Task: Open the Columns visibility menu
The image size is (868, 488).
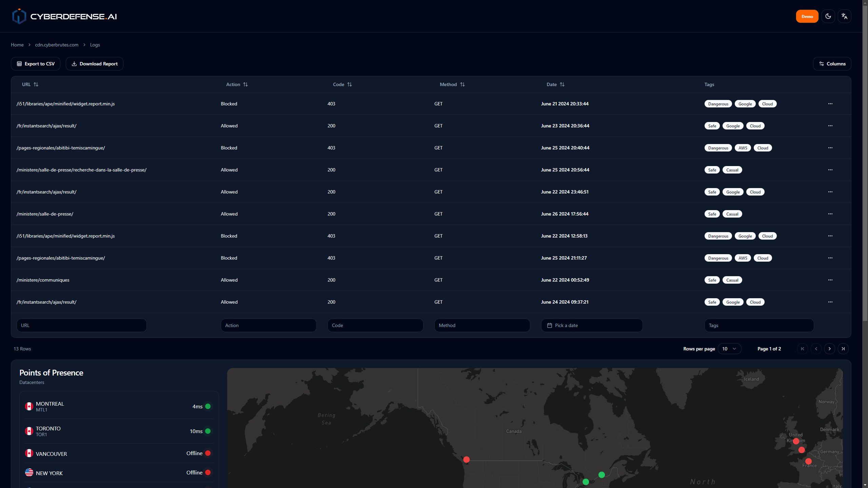Action: 832,64
